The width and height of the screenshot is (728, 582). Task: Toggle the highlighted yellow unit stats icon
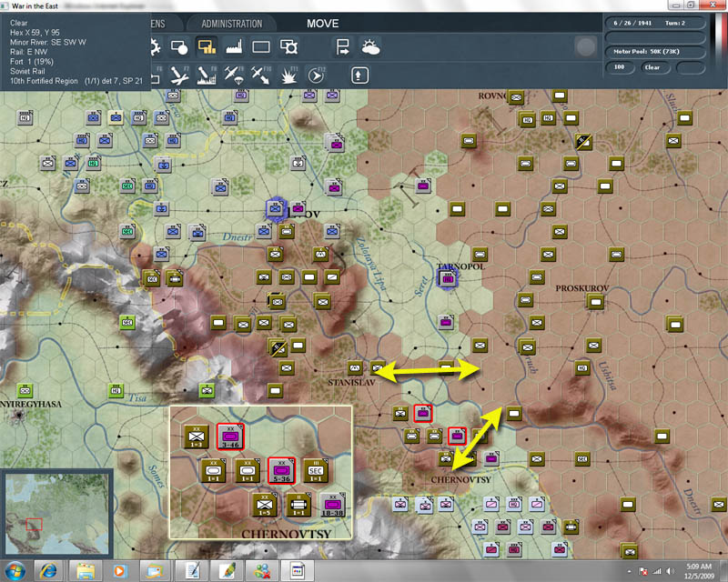pos(207,47)
